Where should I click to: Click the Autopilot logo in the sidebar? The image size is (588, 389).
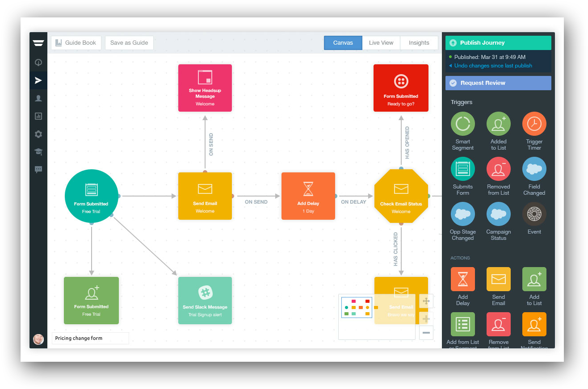pyautogui.click(x=38, y=43)
